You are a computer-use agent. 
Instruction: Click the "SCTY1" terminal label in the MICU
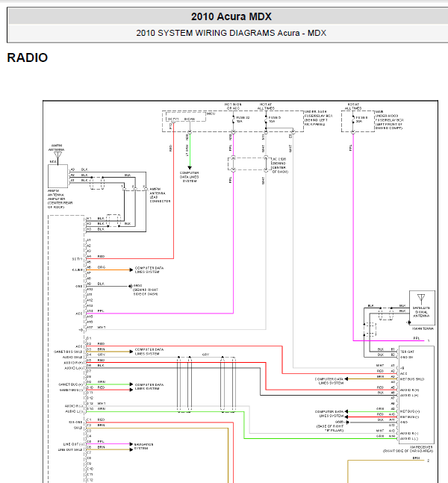pyautogui.click(x=173, y=119)
